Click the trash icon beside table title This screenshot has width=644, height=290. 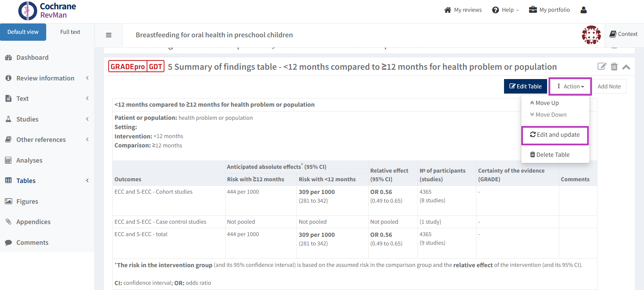click(614, 67)
